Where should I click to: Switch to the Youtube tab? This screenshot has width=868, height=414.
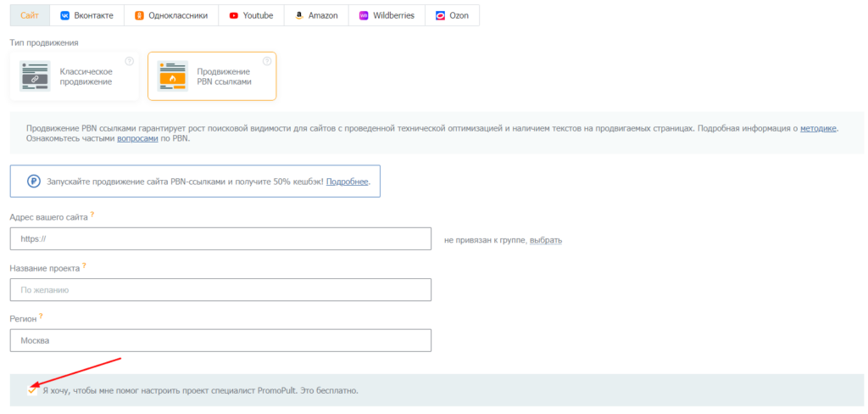(251, 15)
